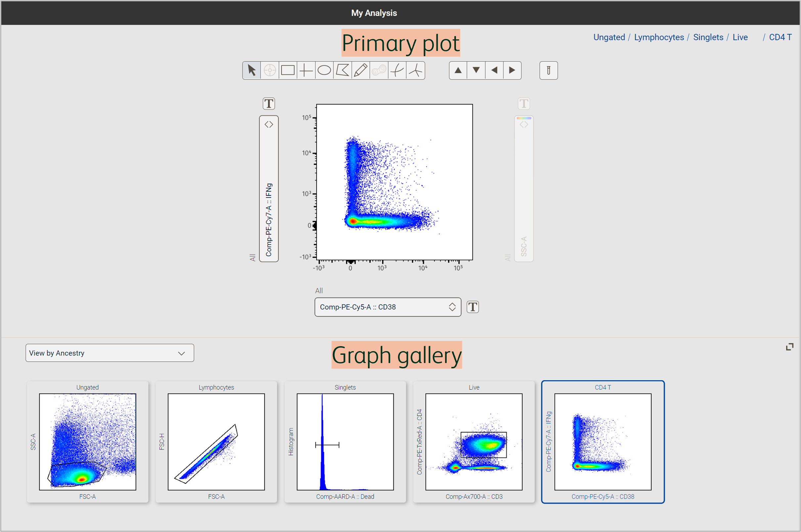Open the View by Ancestry dropdown
Screen dimensions: 801x532
tap(109, 353)
